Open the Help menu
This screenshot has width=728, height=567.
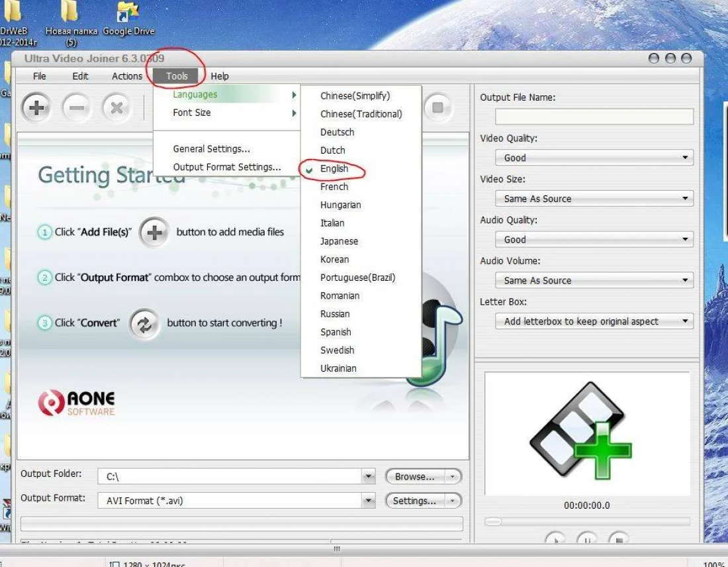220,76
